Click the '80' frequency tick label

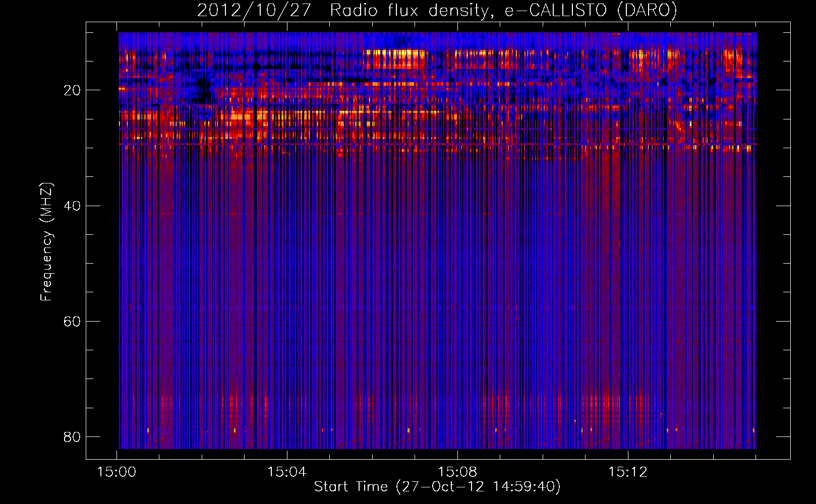(72, 436)
